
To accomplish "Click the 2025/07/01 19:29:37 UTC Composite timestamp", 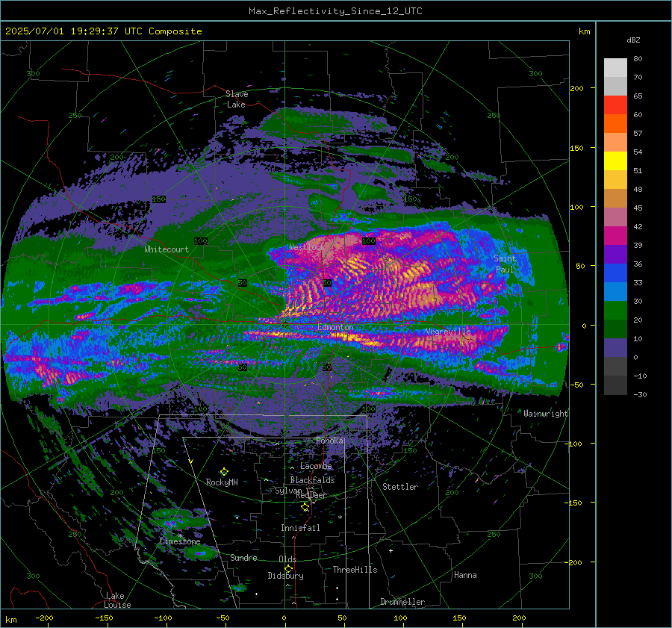I will point(103,31).
